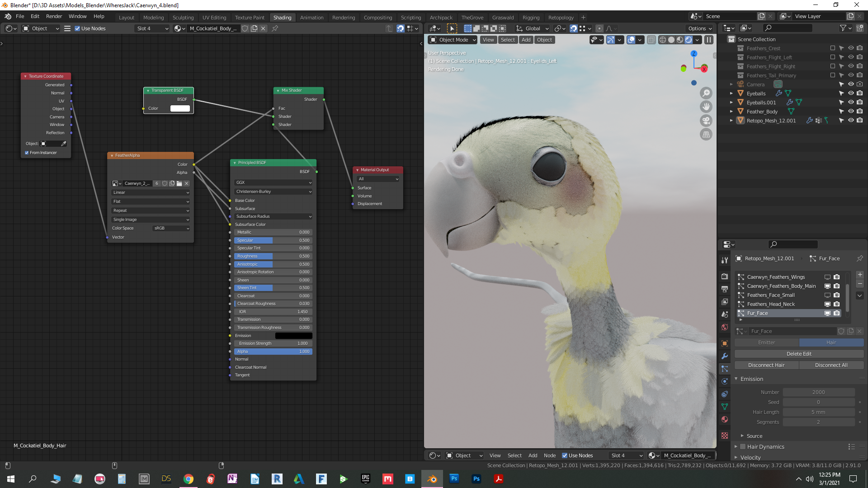Open GGX distribution dropdown
This screenshot has width=868, height=488.
(x=273, y=183)
